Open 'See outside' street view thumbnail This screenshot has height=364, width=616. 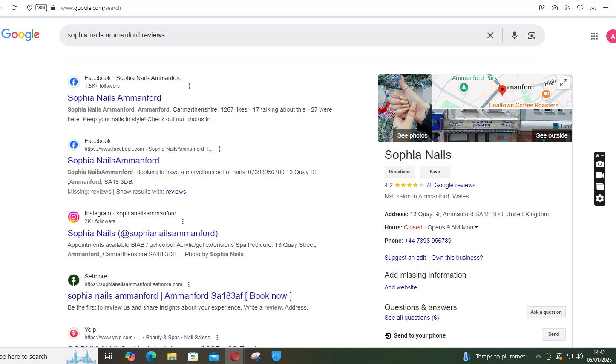pyautogui.click(x=502, y=126)
